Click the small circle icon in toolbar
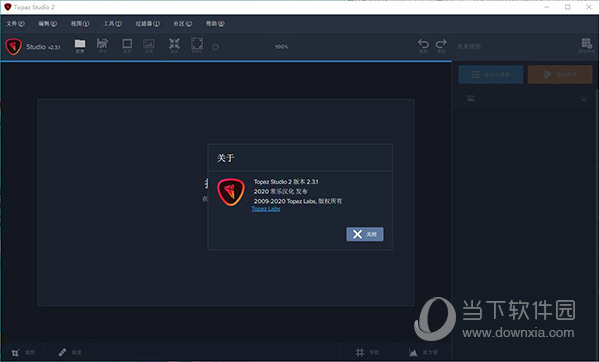 [215, 47]
